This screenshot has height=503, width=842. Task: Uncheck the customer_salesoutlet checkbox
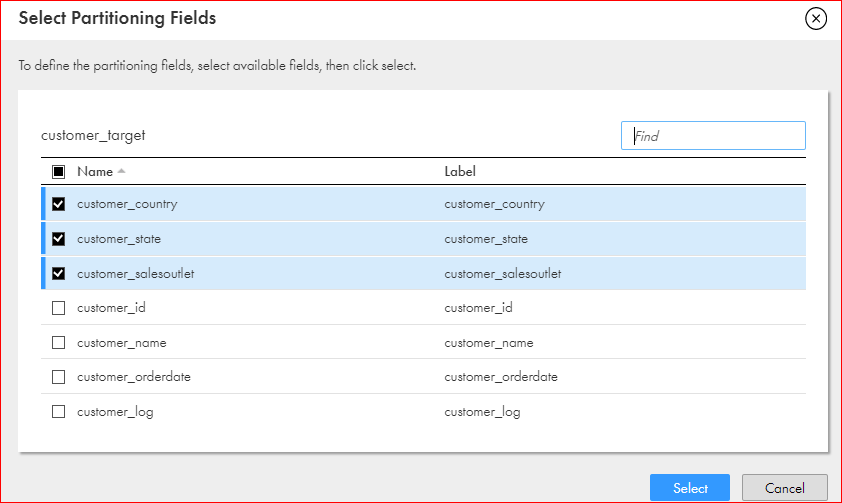(x=59, y=274)
